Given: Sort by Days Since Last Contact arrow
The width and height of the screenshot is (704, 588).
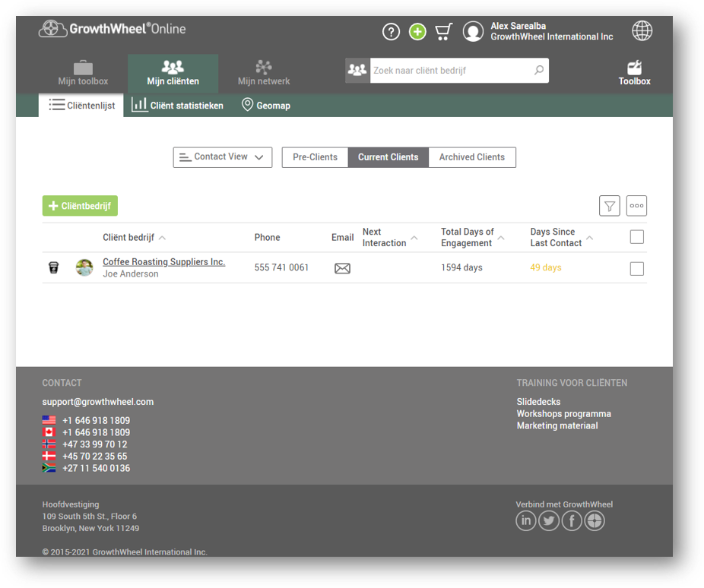Looking at the screenshot, I should click(590, 238).
